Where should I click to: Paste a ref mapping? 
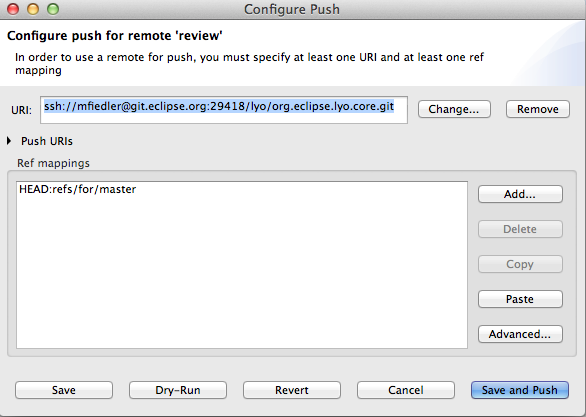[x=520, y=299]
